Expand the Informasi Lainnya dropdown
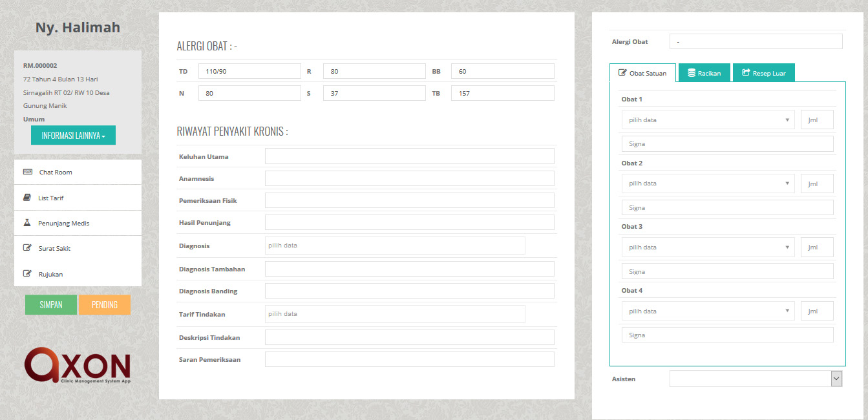 pyautogui.click(x=73, y=135)
